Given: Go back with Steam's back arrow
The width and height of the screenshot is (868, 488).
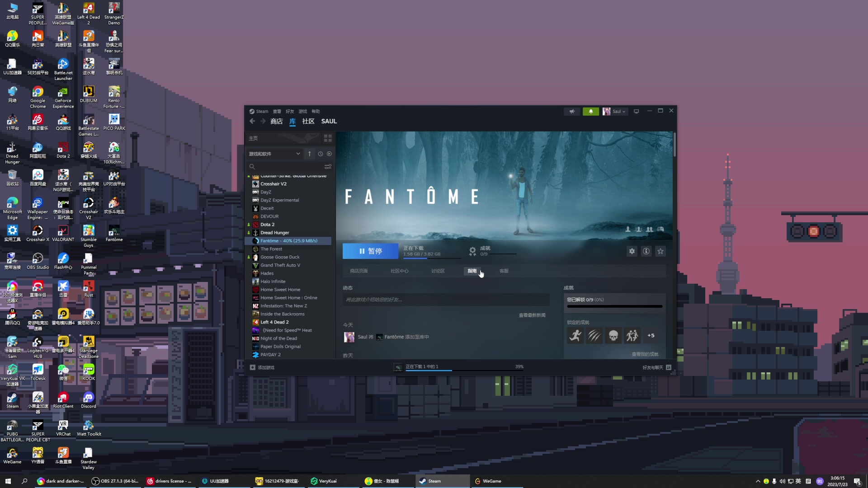Looking at the screenshot, I should pyautogui.click(x=252, y=121).
